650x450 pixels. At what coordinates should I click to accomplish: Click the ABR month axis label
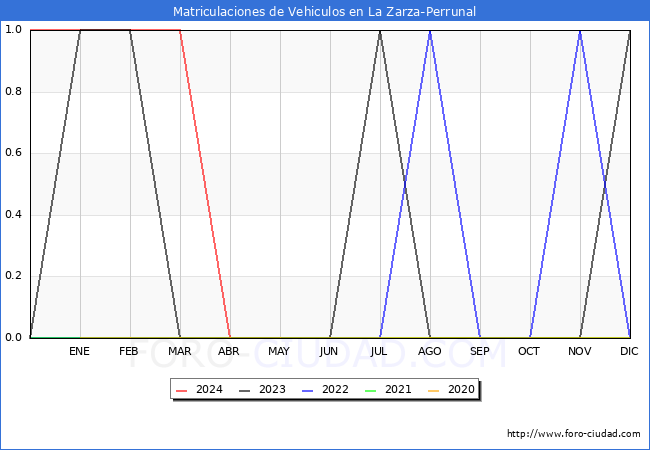229,351
